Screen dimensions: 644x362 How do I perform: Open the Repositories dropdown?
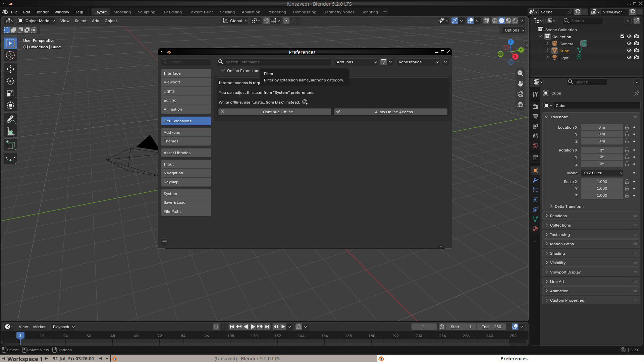418,62
